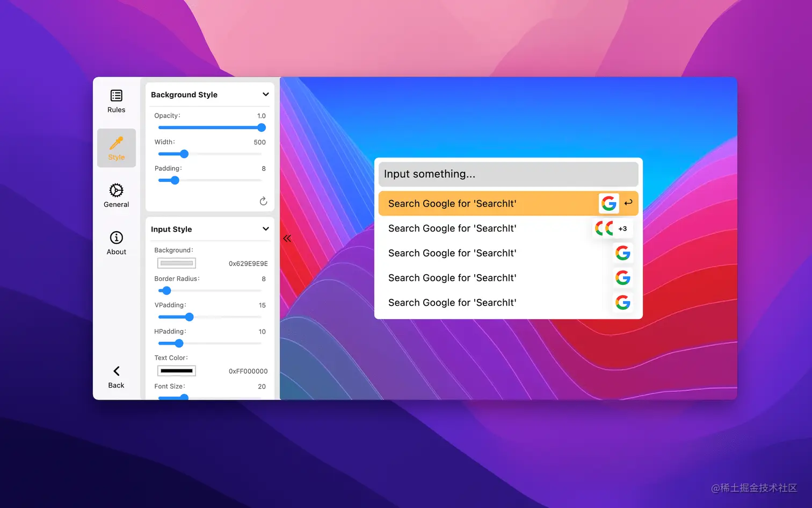Click the 'Input something...' search field

click(508, 174)
